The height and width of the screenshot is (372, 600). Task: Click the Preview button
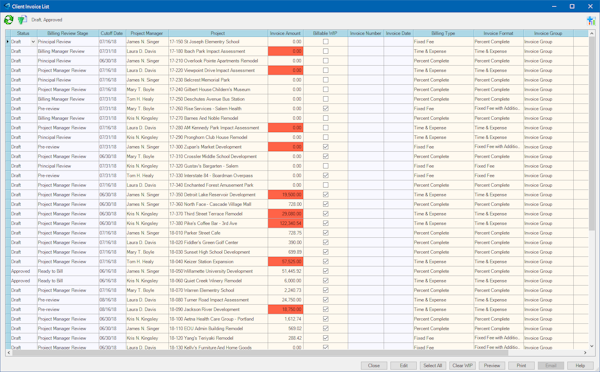(492, 365)
